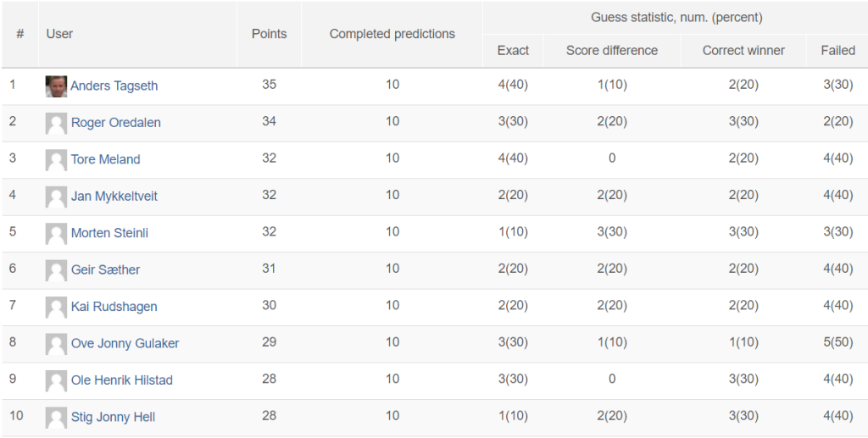868x438 pixels.
Task: Open Anders Tagseth's profile link
Action: 114,86
